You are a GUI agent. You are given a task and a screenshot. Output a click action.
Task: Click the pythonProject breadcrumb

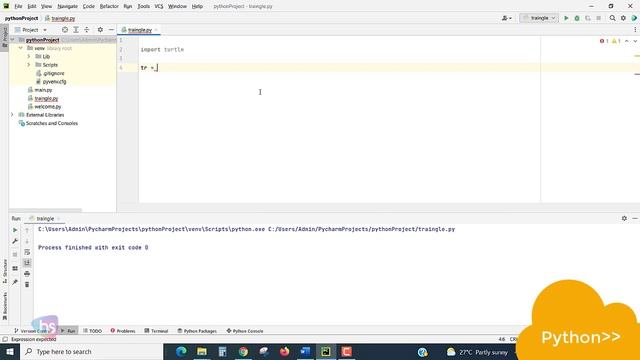click(21, 18)
